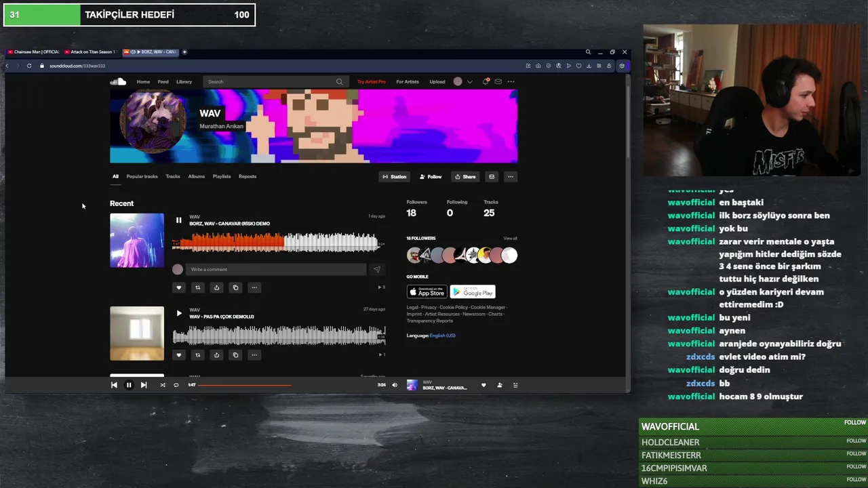Open View all followers link

point(510,239)
